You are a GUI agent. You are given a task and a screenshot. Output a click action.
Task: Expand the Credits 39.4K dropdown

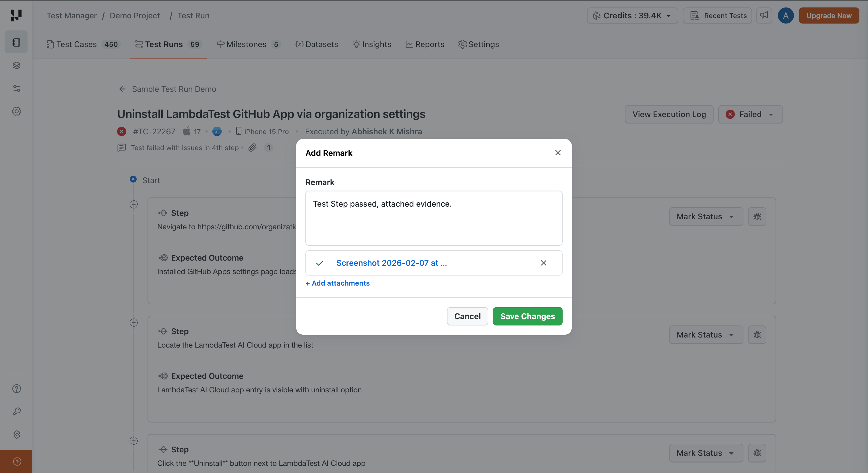click(x=632, y=15)
